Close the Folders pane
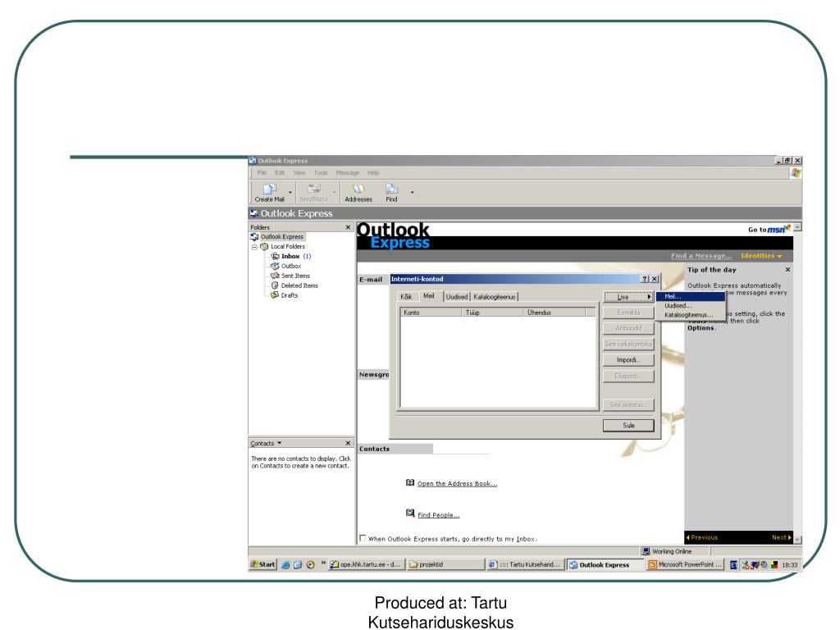The height and width of the screenshot is (630, 840). click(x=348, y=227)
